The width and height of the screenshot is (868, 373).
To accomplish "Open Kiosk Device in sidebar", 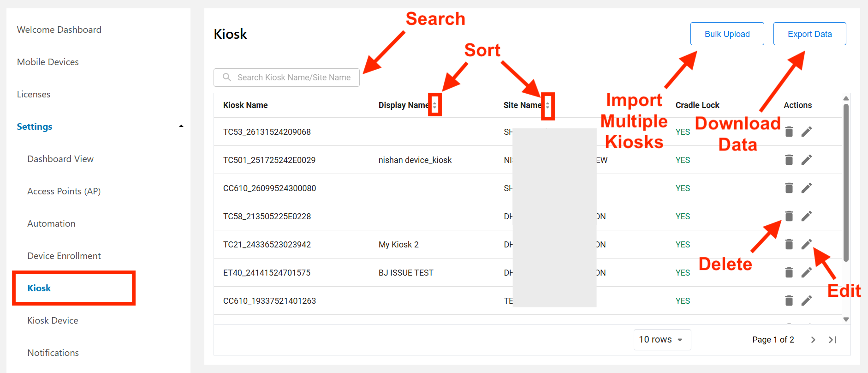I will [x=53, y=320].
